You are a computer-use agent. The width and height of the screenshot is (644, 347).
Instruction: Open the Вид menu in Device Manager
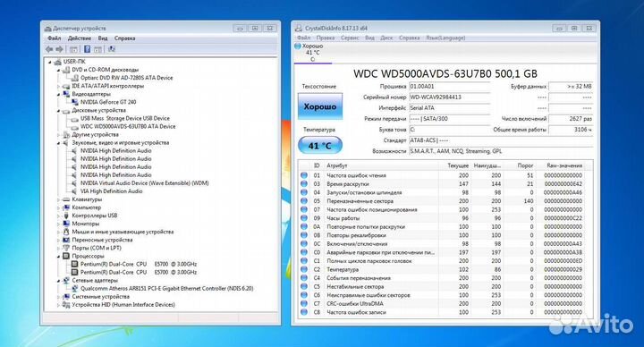[x=103, y=38]
